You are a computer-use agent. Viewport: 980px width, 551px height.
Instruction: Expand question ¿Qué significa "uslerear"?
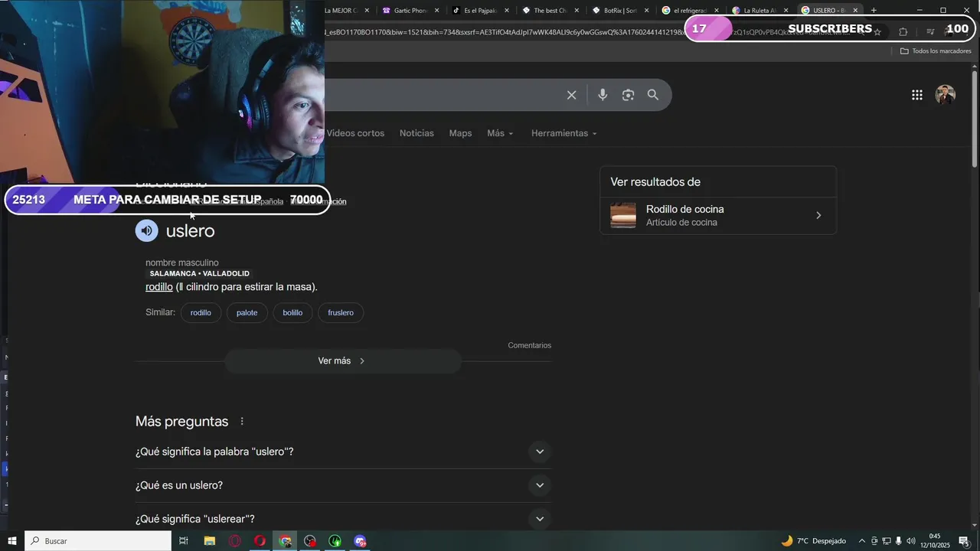click(x=343, y=519)
